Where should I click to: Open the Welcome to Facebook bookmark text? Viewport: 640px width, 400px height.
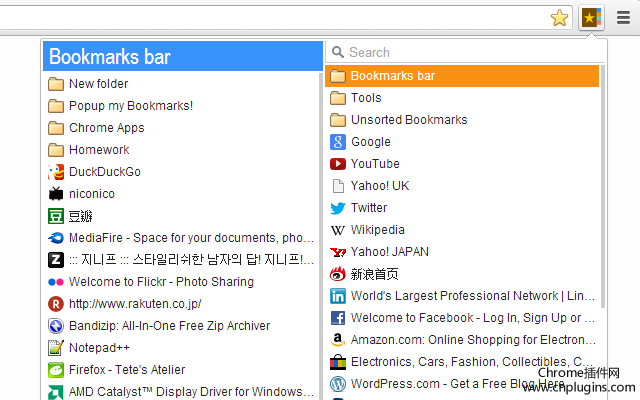coord(473,318)
